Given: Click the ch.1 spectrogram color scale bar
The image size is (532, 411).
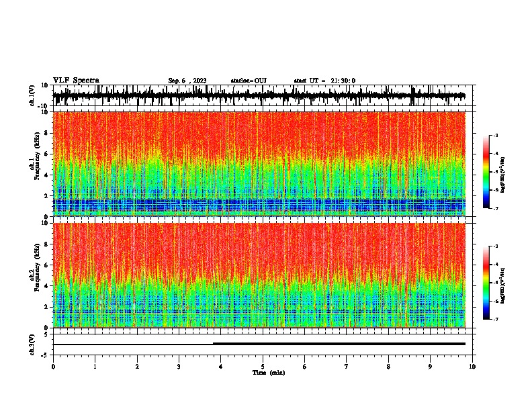Looking at the screenshot, I should [x=486, y=172].
